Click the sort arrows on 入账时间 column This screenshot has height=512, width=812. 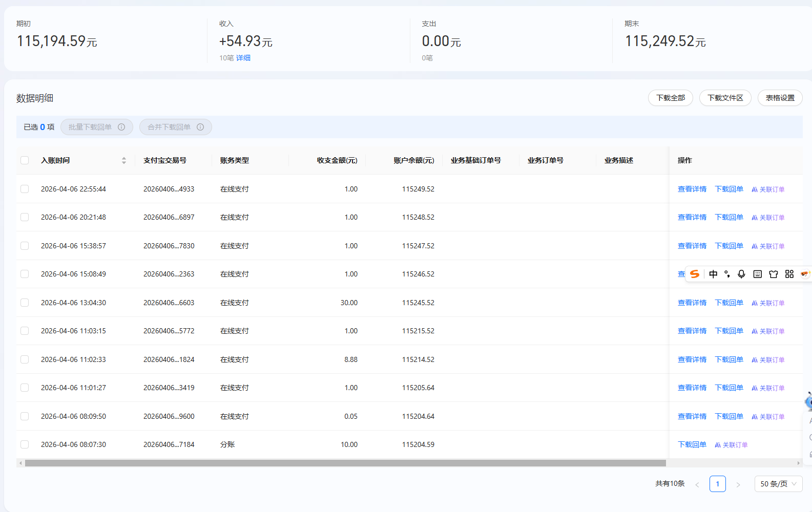tap(124, 161)
